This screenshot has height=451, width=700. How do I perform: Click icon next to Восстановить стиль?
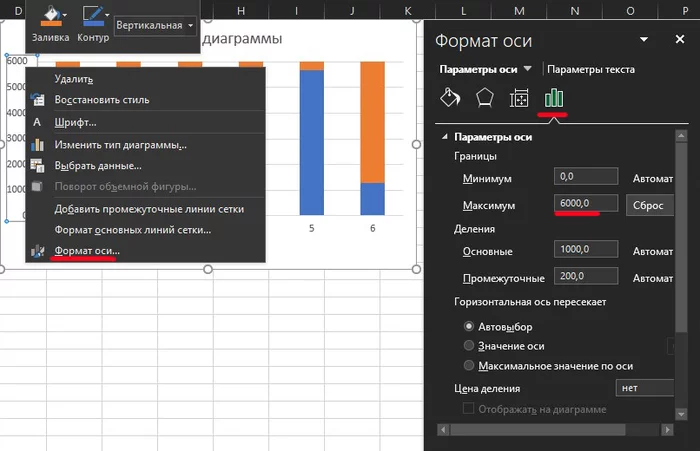pos(38,100)
